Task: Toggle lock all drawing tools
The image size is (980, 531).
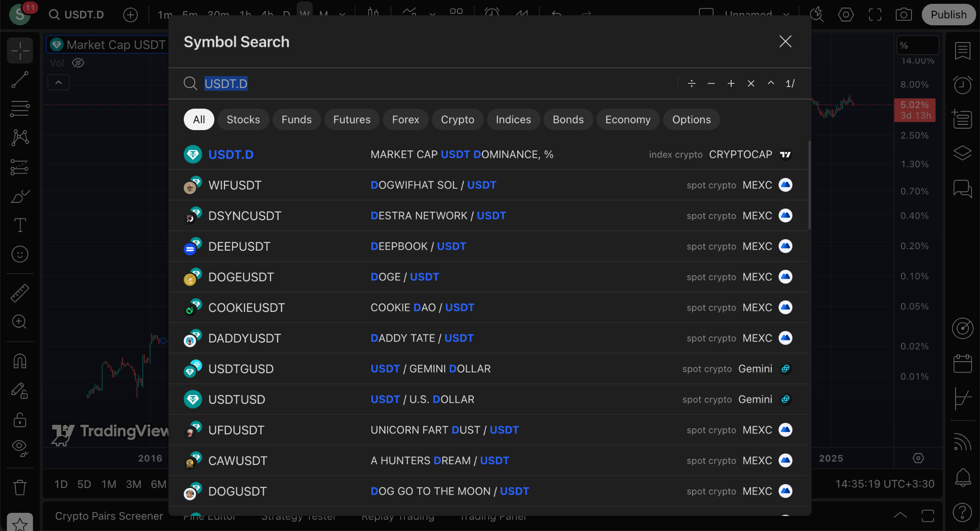Action: pos(20,420)
